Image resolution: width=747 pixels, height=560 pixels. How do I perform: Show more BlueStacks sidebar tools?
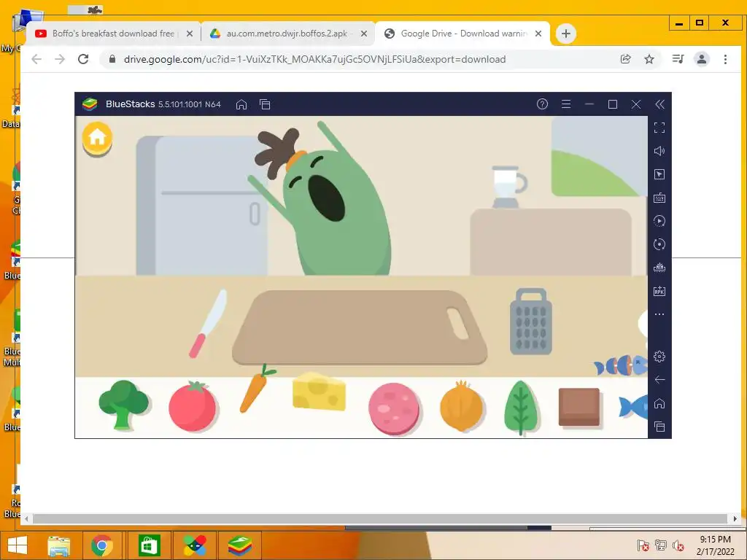pos(659,314)
